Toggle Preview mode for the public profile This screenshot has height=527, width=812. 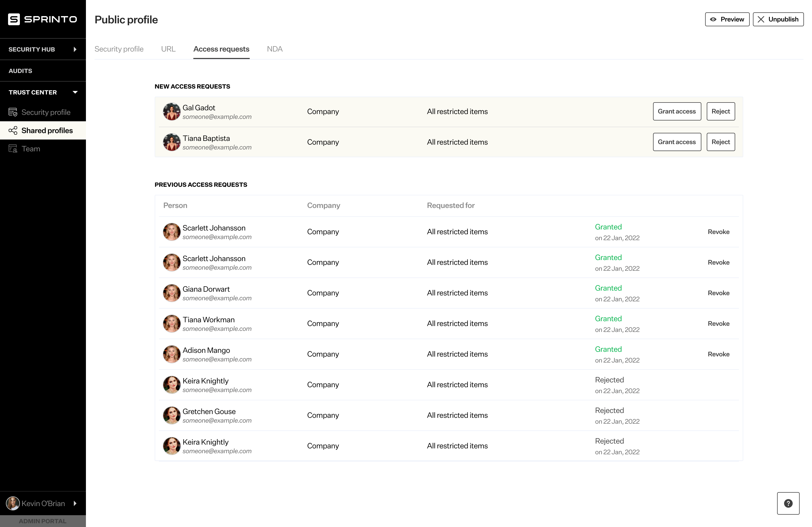click(x=727, y=19)
